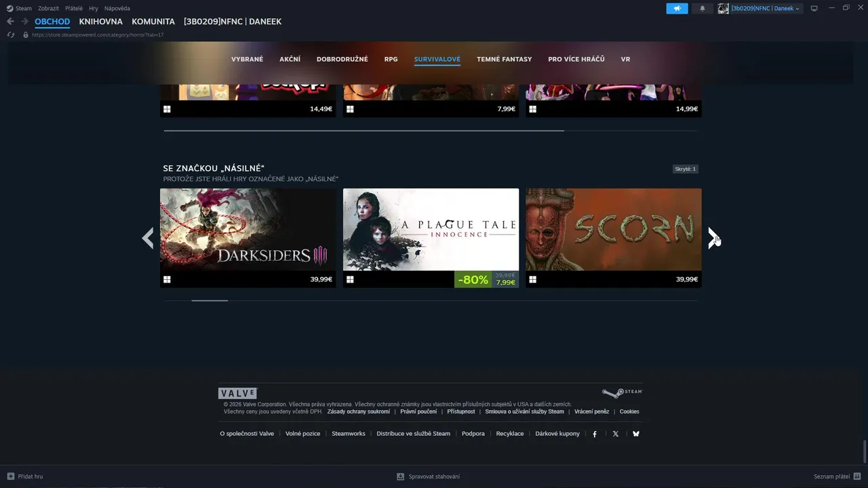Screen dimensions: 868x488
Task: Select the SURVIVALOVÉ category tab
Action: (x=437, y=59)
